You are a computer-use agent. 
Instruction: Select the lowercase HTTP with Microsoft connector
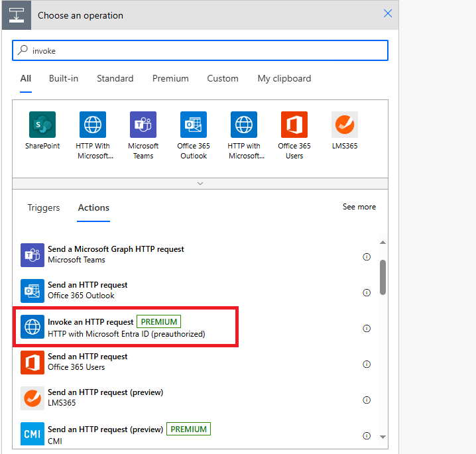[244, 125]
